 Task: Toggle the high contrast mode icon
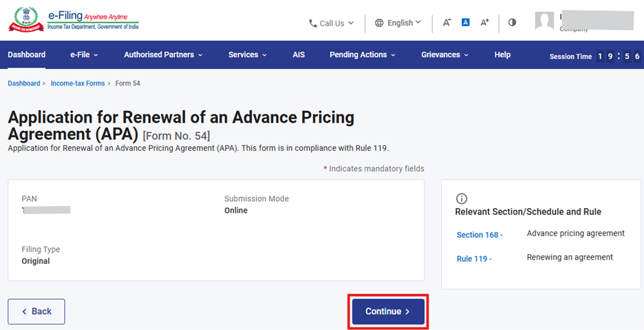coord(512,23)
